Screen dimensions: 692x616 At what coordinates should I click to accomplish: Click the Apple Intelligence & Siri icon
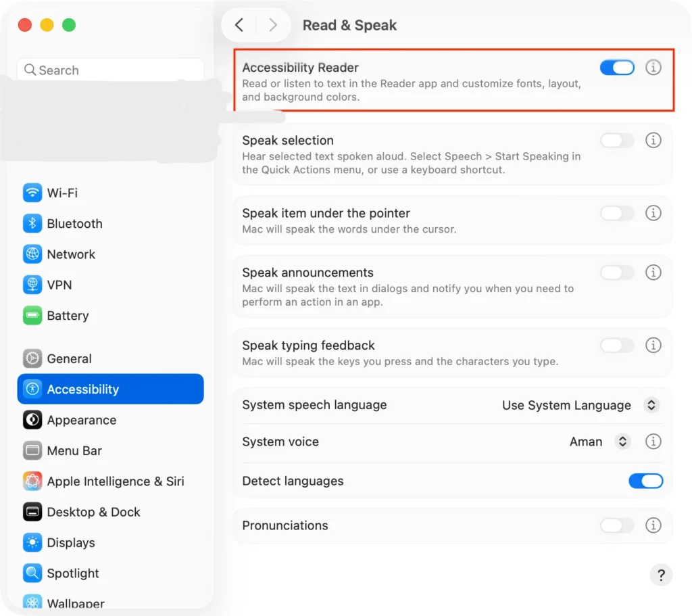[32, 481]
